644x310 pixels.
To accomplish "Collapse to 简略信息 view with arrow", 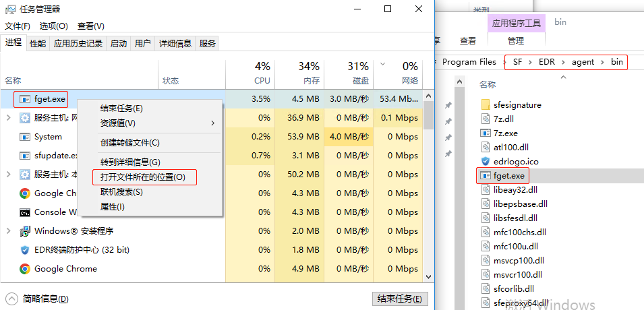I will pyautogui.click(x=11, y=299).
